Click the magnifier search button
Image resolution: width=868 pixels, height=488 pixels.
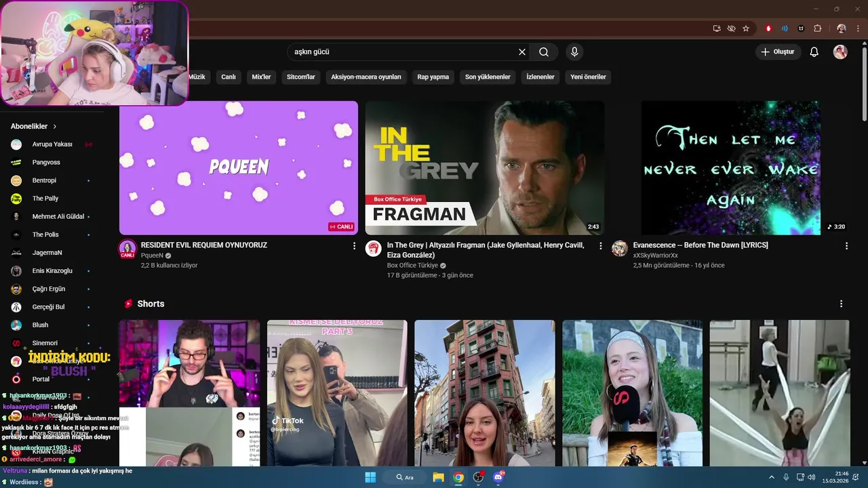(544, 52)
